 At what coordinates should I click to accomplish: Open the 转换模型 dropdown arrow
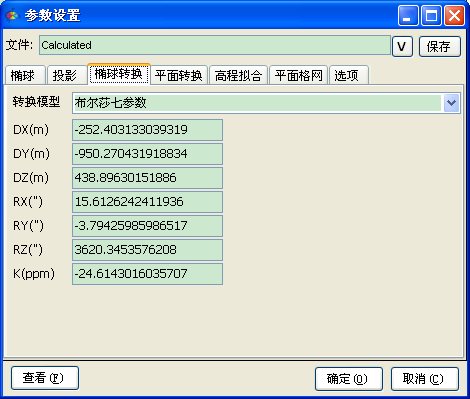452,103
